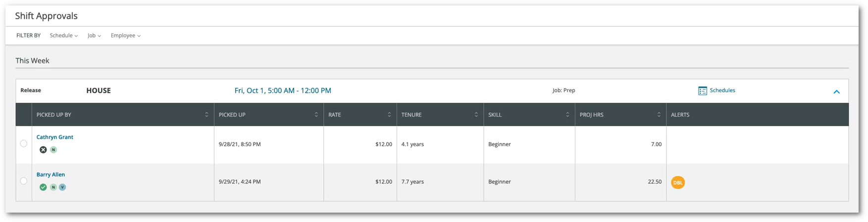Open Barry Allen's employee link
The height and width of the screenshot is (222, 868).
coord(51,175)
